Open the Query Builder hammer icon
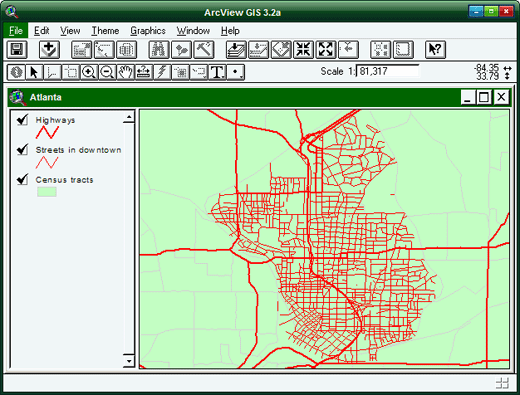 coord(204,50)
